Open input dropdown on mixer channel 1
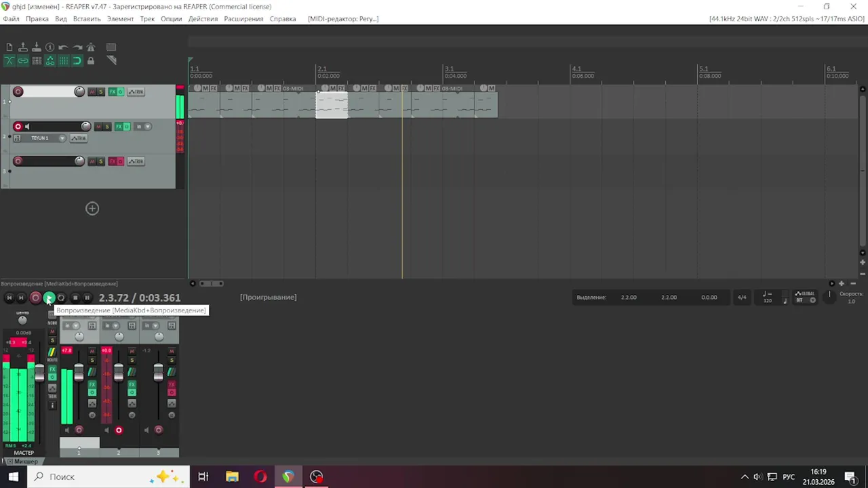The image size is (868, 488). pyautogui.click(x=71, y=326)
